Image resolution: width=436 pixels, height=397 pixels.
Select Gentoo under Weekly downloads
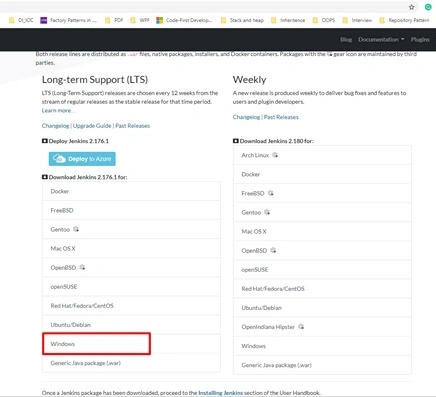pyautogui.click(x=322, y=212)
